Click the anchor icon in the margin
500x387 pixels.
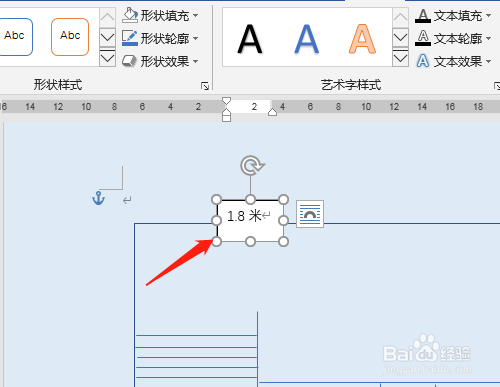tap(98, 198)
